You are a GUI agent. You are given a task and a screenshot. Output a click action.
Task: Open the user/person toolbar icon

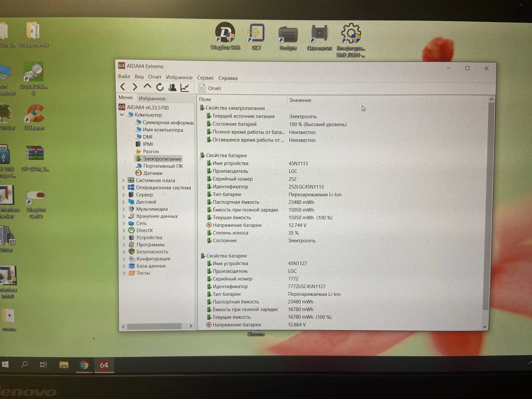pyautogui.click(x=172, y=88)
